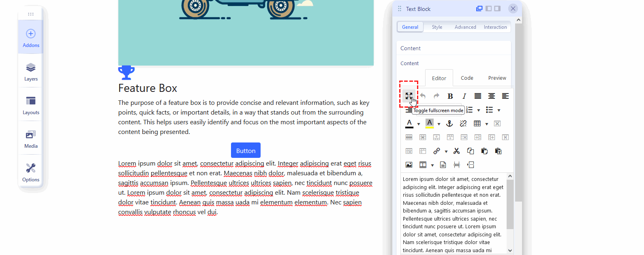Viewport: 644px width, 255px height.
Task: Open the Code tab in Content
Action: [467, 78]
